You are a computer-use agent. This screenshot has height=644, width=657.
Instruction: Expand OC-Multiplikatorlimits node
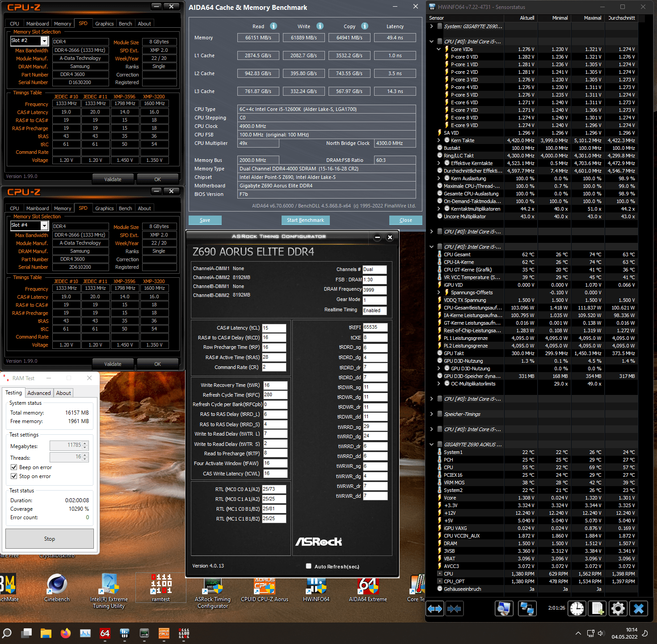438,384
